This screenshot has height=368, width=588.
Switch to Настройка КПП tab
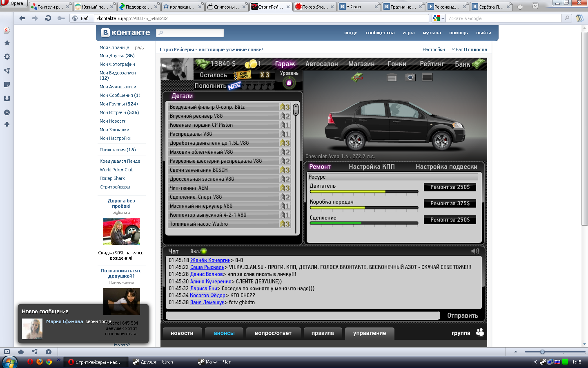(372, 166)
